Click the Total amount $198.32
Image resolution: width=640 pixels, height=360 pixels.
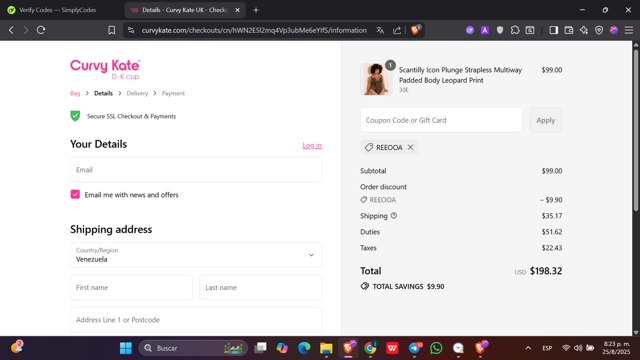pos(546,271)
